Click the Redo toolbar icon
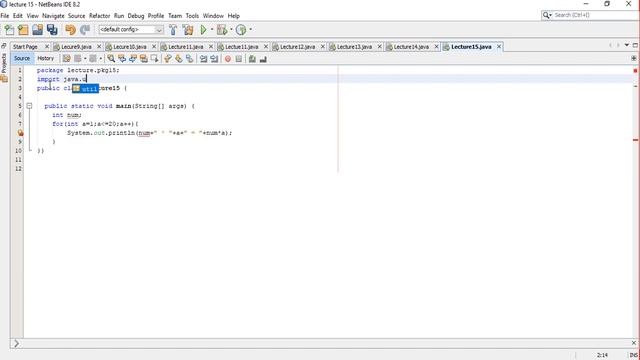 pyautogui.click(x=85, y=29)
